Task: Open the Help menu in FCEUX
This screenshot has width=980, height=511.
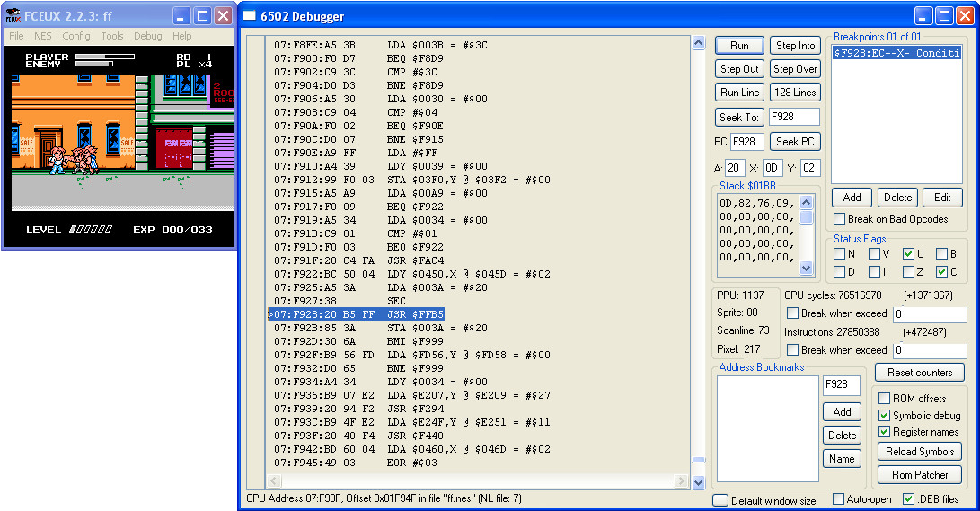Action: point(181,36)
